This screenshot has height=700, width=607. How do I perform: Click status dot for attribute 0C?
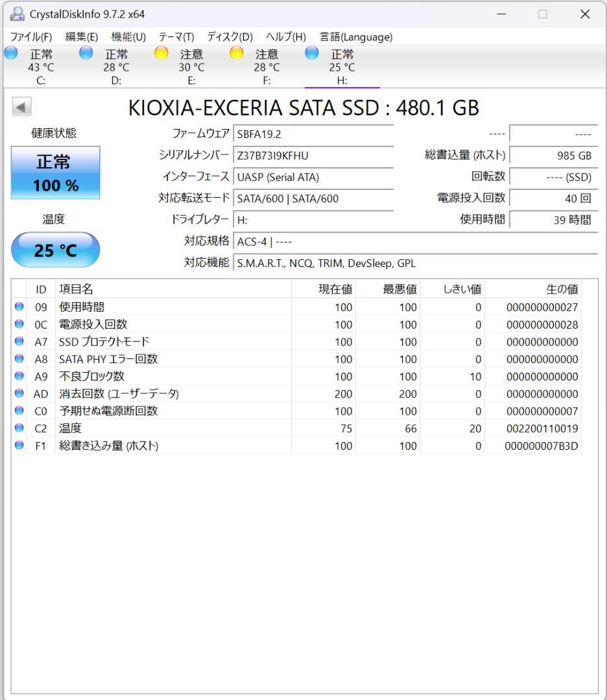[19, 324]
